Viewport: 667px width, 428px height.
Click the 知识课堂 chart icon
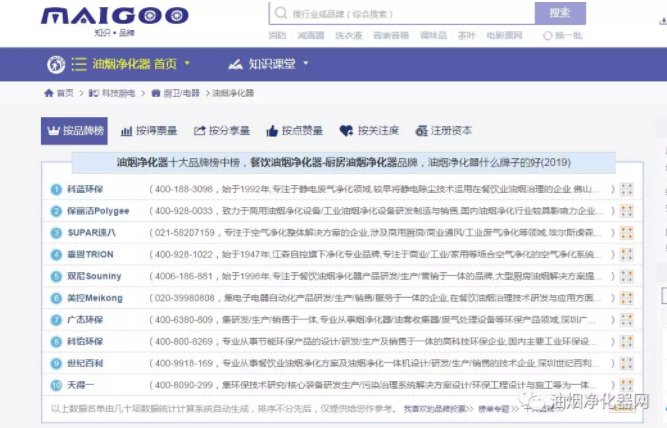click(235, 64)
